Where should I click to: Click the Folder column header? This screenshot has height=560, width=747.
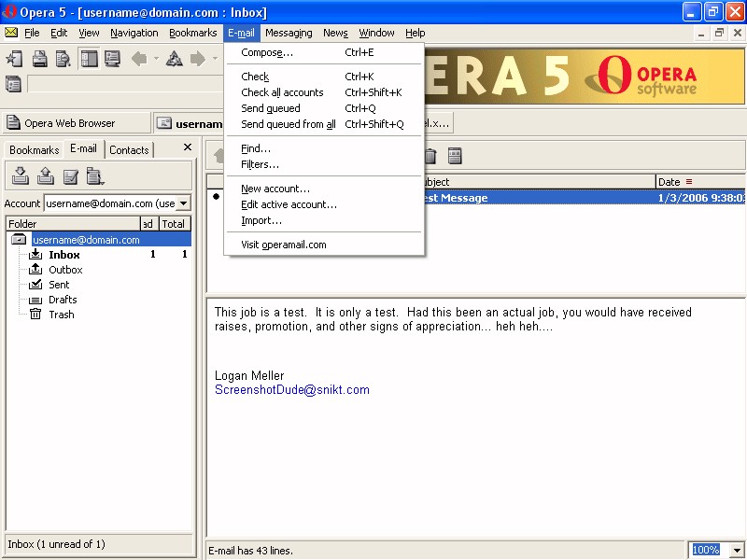73,224
